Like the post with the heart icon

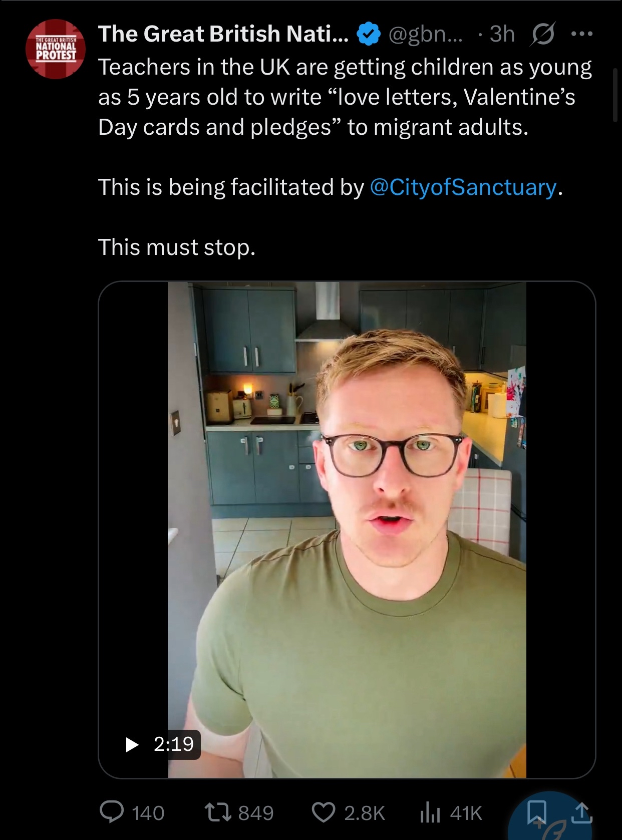tap(324, 812)
